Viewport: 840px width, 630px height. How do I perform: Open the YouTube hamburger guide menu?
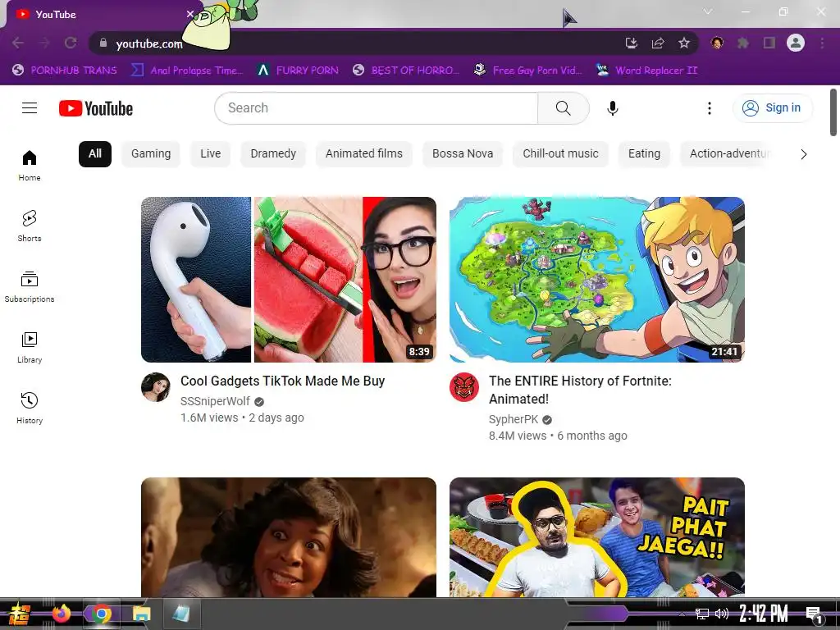point(30,108)
